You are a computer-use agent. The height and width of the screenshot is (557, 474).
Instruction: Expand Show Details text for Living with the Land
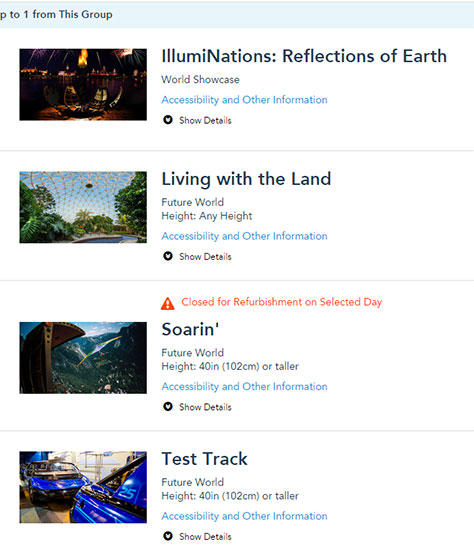coord(205,256)
